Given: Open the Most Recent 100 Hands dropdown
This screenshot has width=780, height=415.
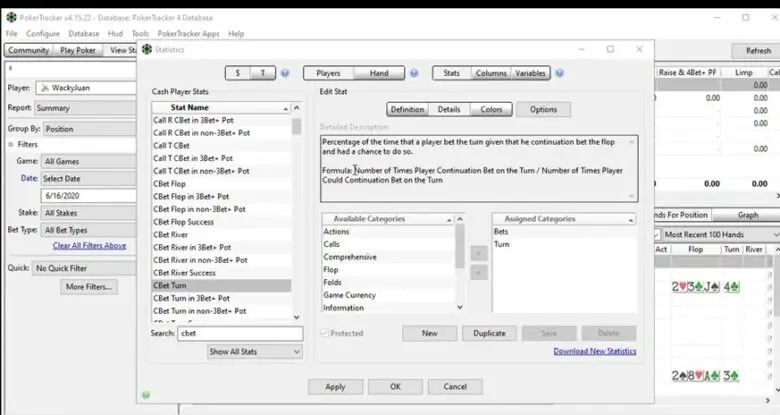Looking at the screenshot, I should (716, 234).
